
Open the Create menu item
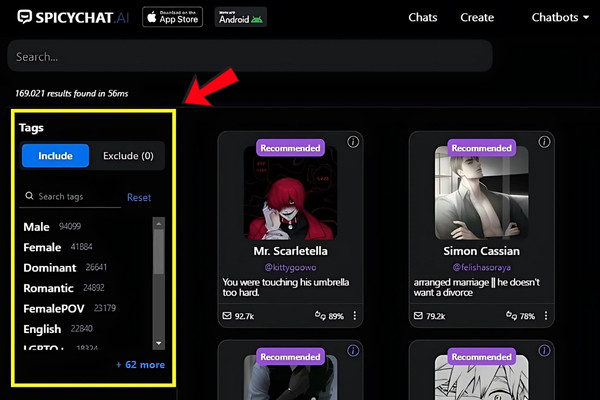477,17
